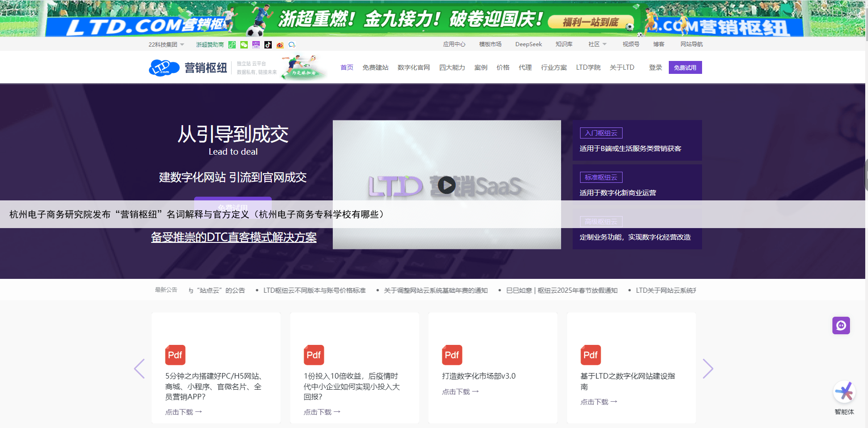Click the LTD 营销枢纽 cloud logo
Screen dimensions: 868x428
(x=164, y=68)
